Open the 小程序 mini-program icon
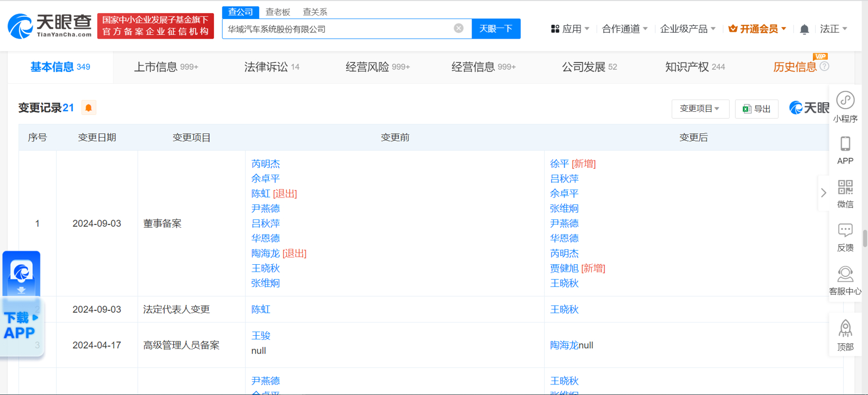 [845, 101]
